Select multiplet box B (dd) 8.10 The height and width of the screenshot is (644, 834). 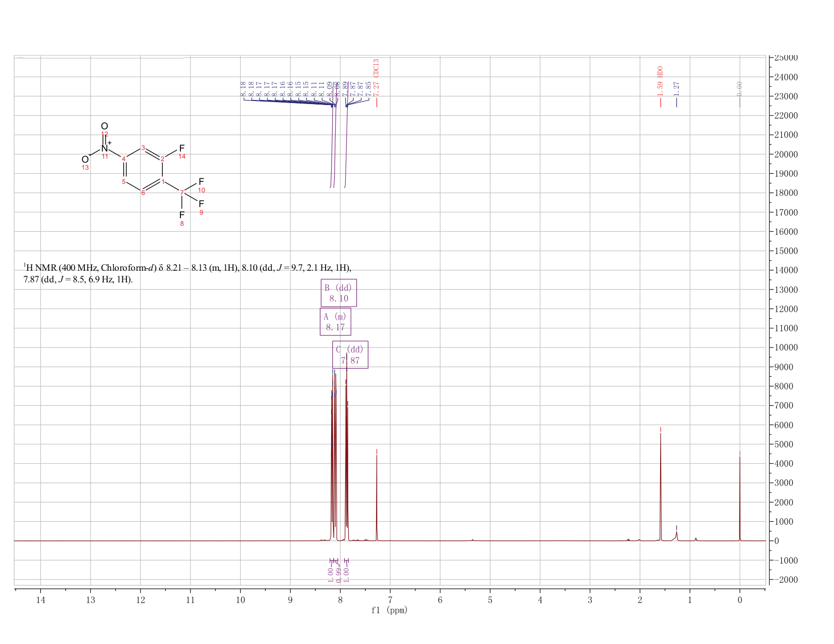tap(339, 293)
